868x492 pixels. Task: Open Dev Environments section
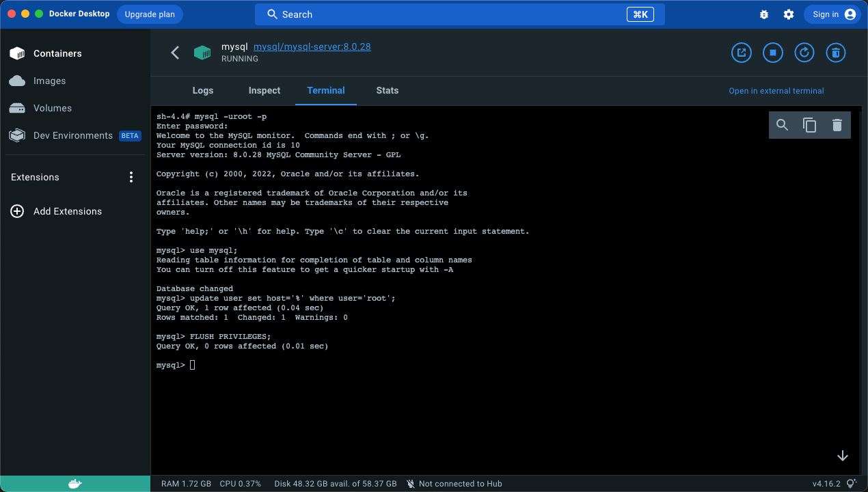75,135
